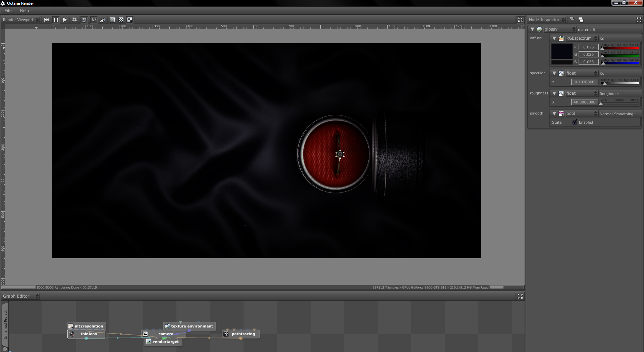
Task: Select the camera node
Action: (164, 334)
